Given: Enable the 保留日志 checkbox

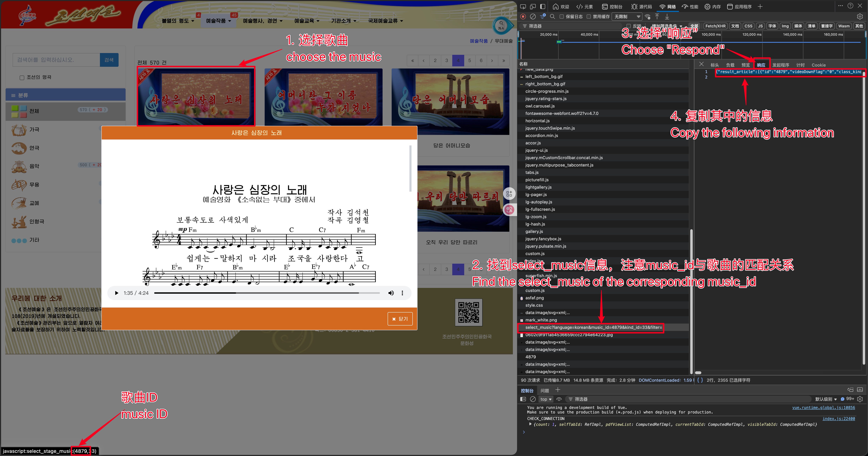Looking at the screenshot, I should click(562, 17).
